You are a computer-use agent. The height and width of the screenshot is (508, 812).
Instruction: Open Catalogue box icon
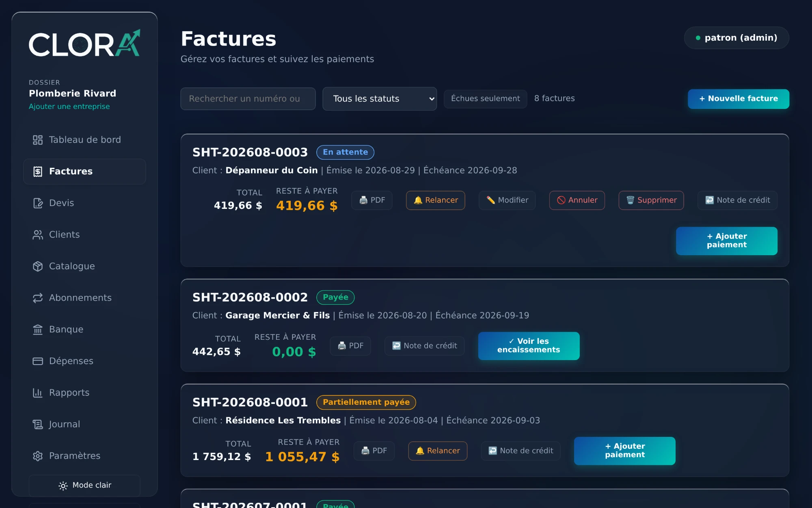tap(38, 266)
